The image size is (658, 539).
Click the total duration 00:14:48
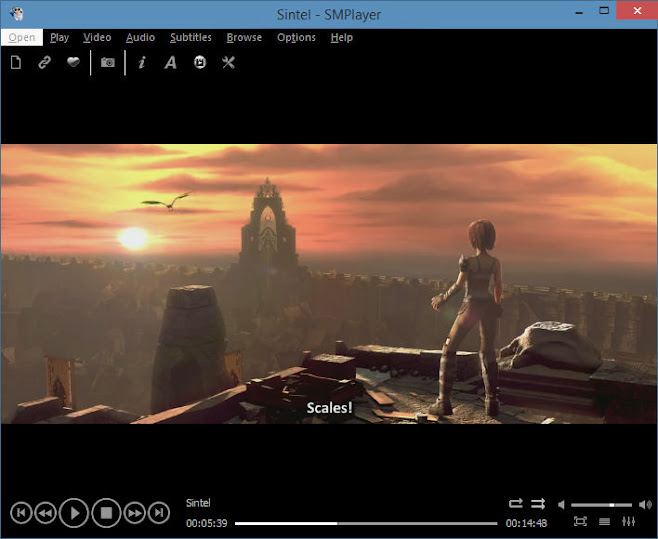pyautogui.click(x=526, y=523)
